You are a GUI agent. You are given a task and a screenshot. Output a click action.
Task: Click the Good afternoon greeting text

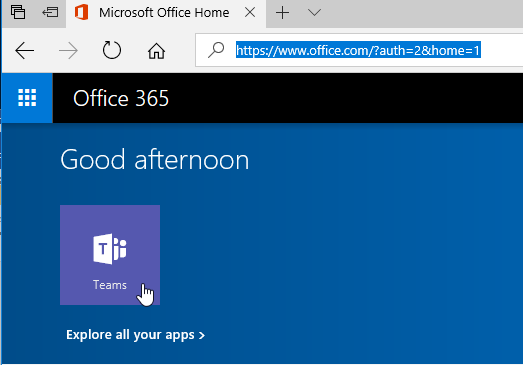point(155,160)
